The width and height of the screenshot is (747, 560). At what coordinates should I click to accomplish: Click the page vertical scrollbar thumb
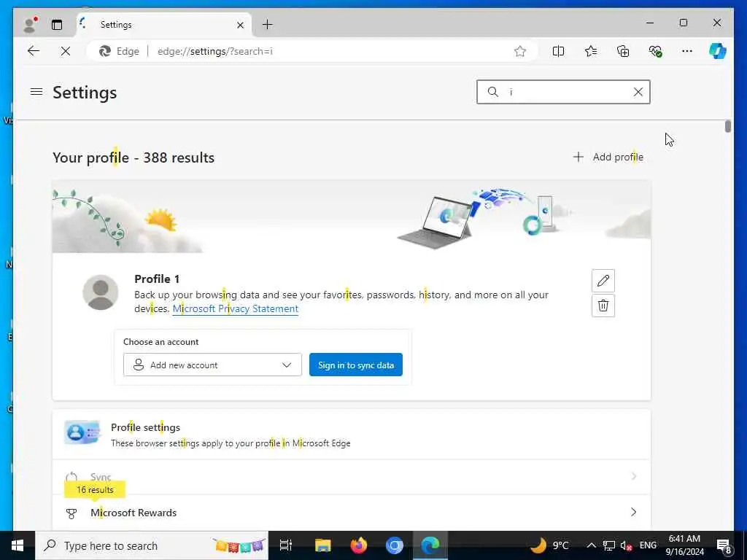click(727, 126)
